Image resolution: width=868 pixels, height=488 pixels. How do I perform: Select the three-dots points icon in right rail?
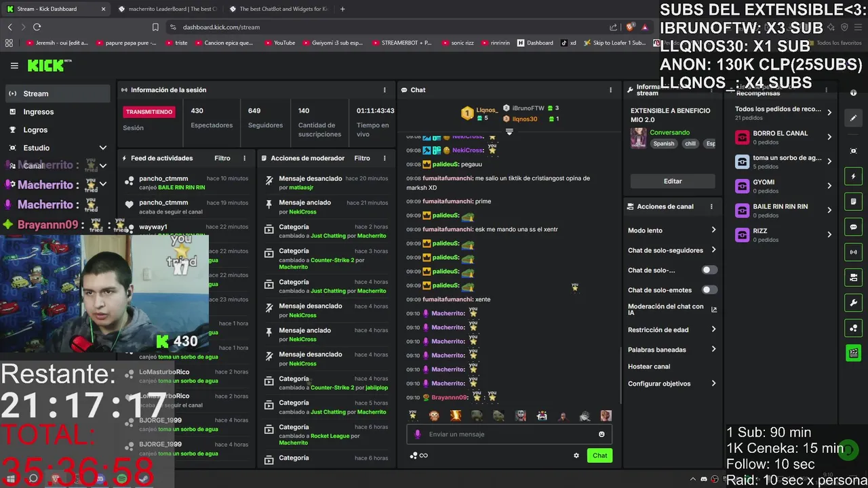pyautogui.click(x=854, y=328)
